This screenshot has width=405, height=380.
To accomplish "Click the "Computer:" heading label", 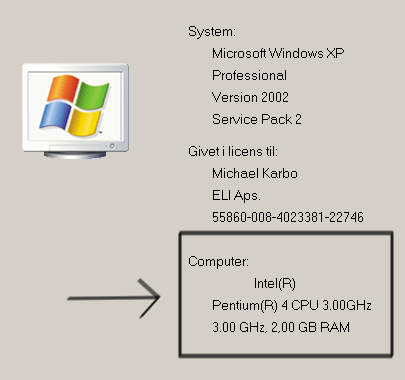I will pyautogui.click(x=218, y=262).
